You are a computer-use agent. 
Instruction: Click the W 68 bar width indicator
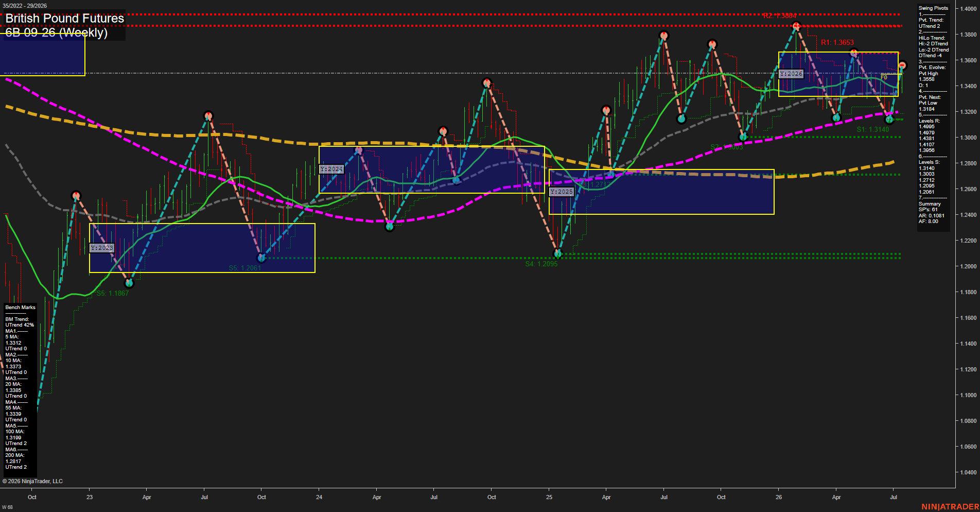point(7,507)
